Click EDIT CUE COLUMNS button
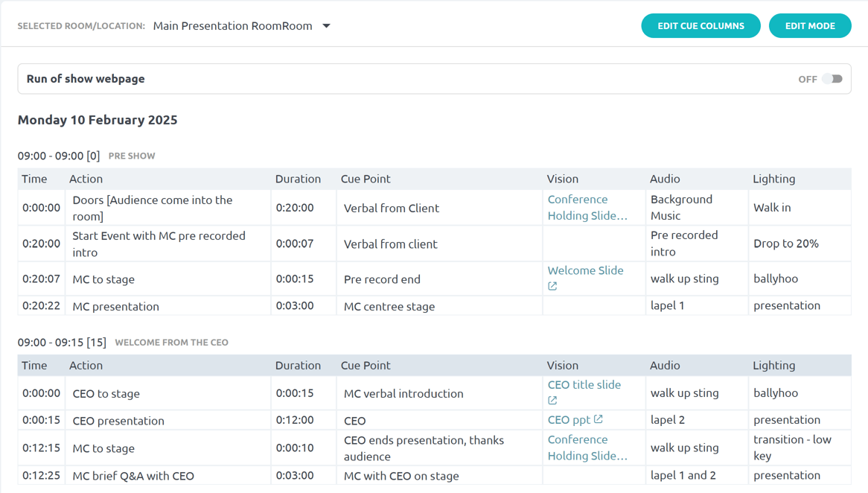The width and height of the screenshot is (868, 493). click(x=701, y=26)
